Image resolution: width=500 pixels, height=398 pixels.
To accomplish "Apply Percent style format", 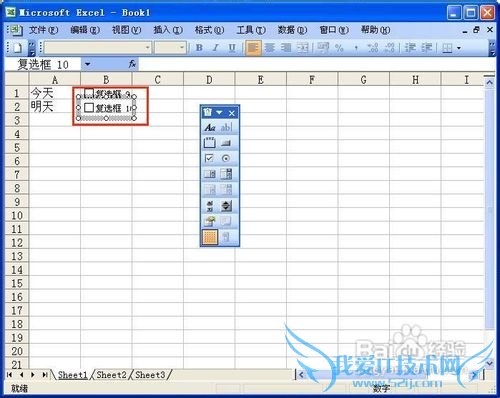I will tap(339, 48).
